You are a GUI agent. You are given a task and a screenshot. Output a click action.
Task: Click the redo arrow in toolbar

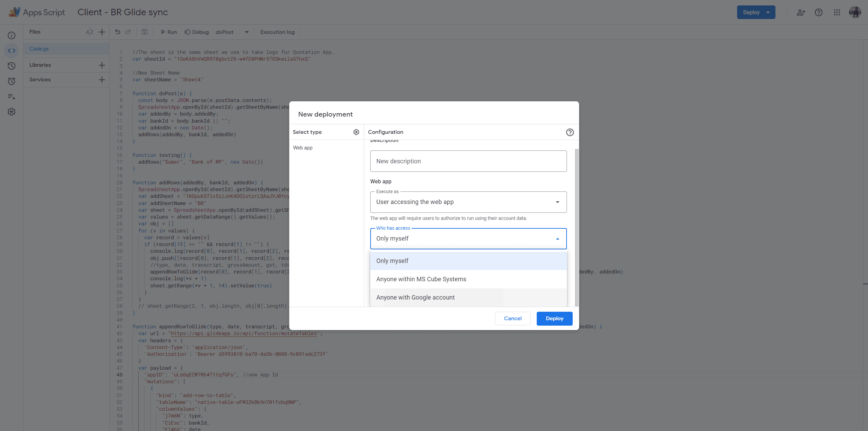click(128, 32)
